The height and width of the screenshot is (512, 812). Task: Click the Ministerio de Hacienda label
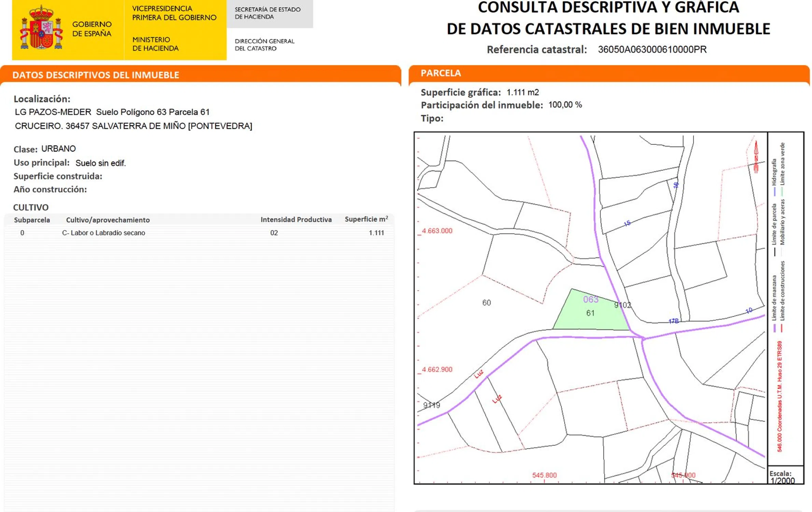[155, 44]
